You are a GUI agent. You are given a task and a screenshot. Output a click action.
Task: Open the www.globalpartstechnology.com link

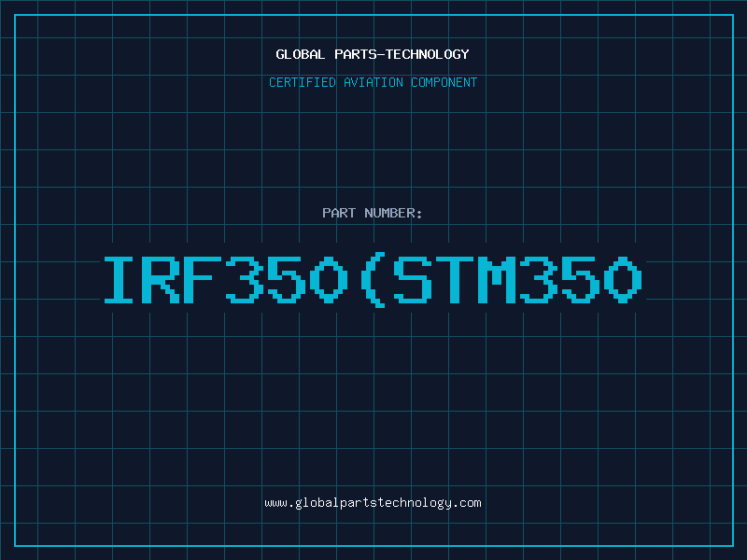(373, 503)
